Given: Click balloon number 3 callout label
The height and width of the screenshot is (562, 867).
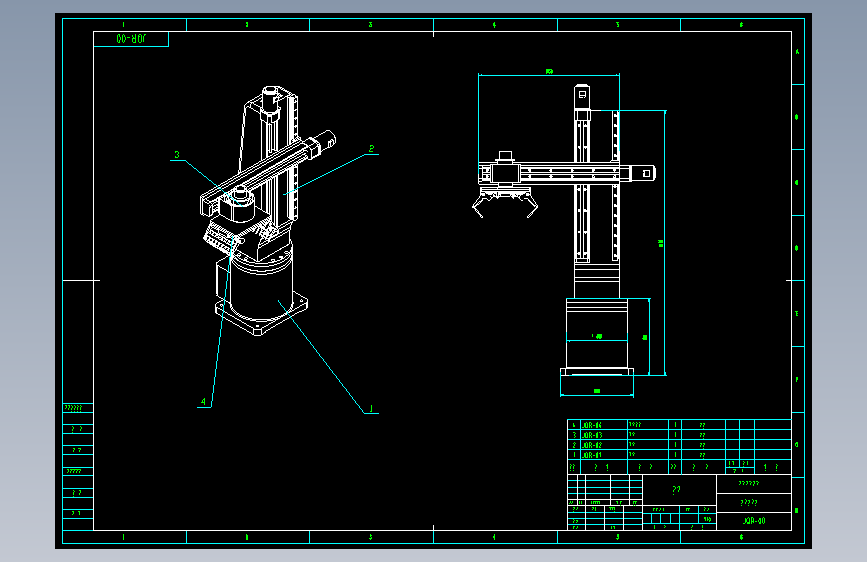Looking at the screenshot, I should pyautogui.click(x=177, y=155).
